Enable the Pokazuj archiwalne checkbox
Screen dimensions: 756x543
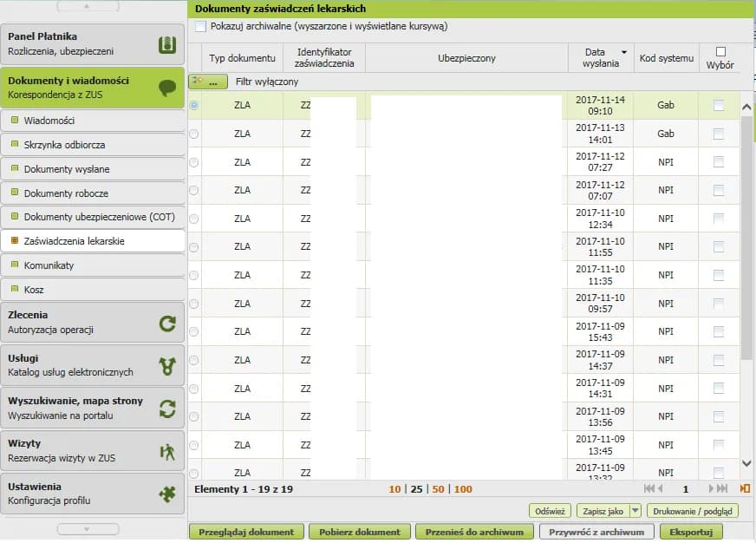pos(201,27)
